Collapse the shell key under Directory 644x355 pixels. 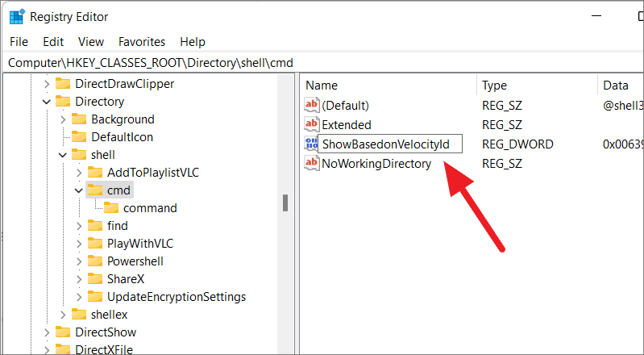click(63, 155)
